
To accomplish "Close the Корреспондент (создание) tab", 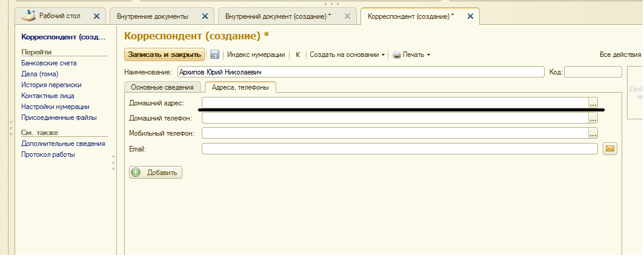I will (470, 16).
